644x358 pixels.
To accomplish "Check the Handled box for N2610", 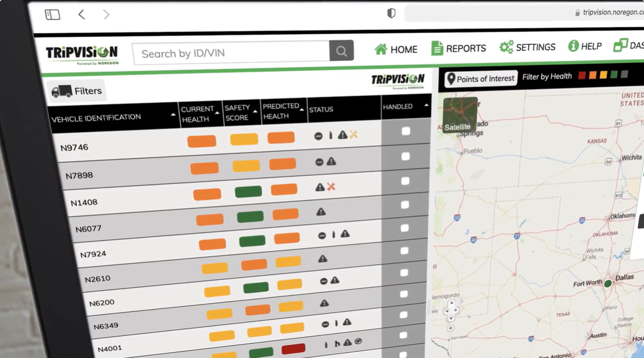I will point(405,250).
